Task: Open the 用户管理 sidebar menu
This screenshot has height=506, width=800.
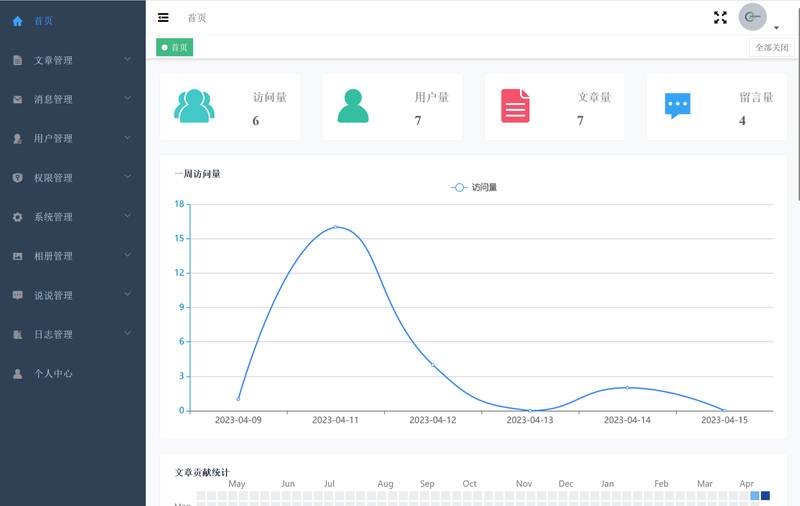Action: (x=72, y=139)
